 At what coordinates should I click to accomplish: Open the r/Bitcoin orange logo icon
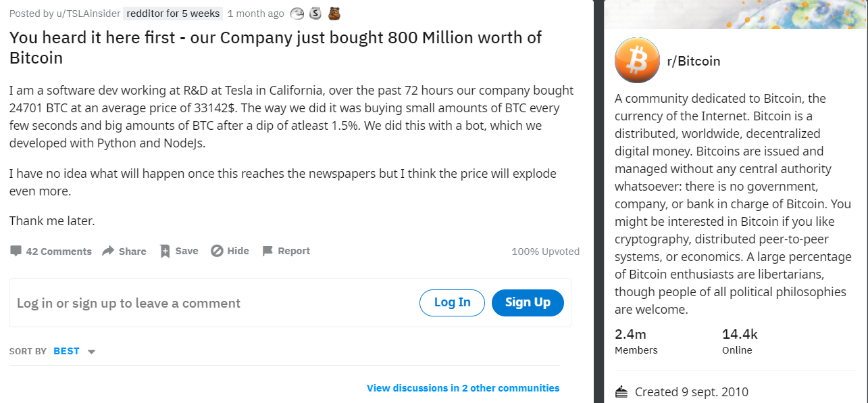pos(637,60)
